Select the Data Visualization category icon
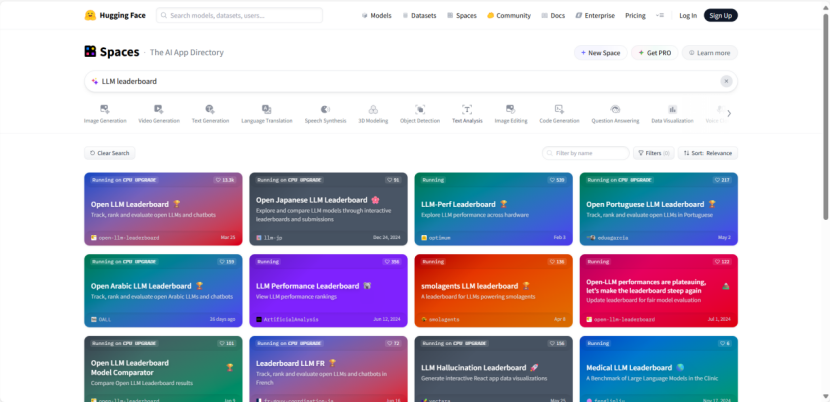The height and width of the screenshot is (402, 830). (672, 109)
